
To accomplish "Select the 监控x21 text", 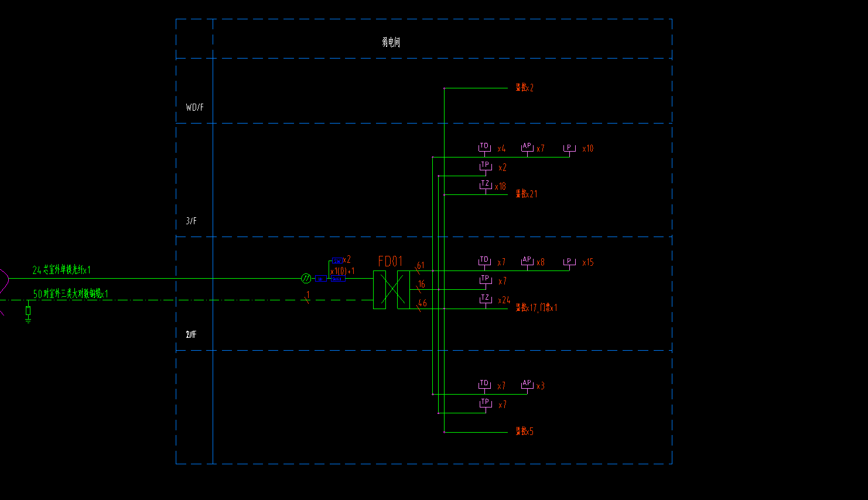I will pos(526,194).
